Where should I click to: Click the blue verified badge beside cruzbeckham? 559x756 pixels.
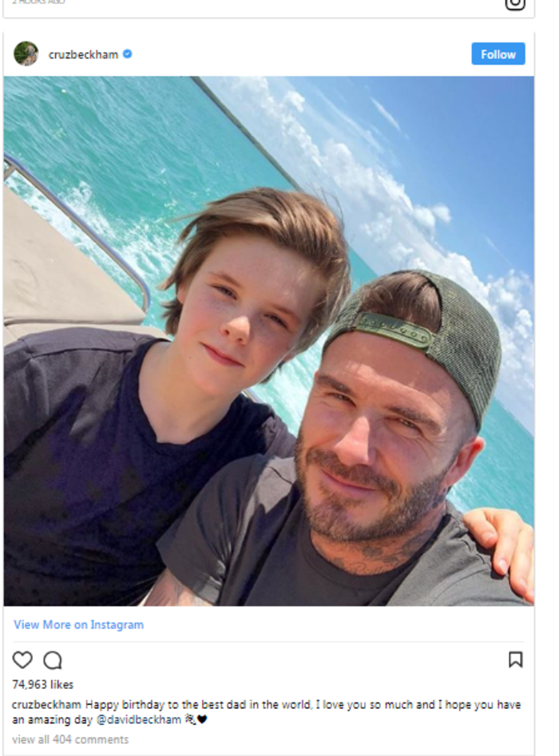(x=127, y=54)
